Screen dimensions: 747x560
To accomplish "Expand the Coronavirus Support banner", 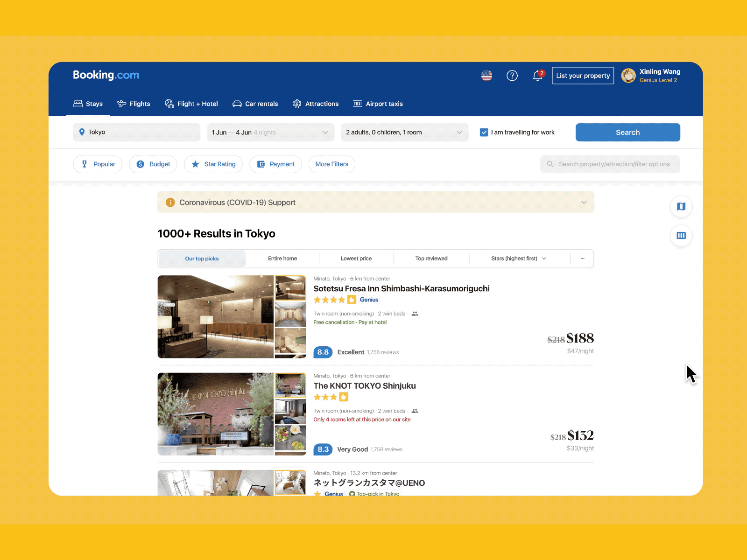I will (584, 203).
